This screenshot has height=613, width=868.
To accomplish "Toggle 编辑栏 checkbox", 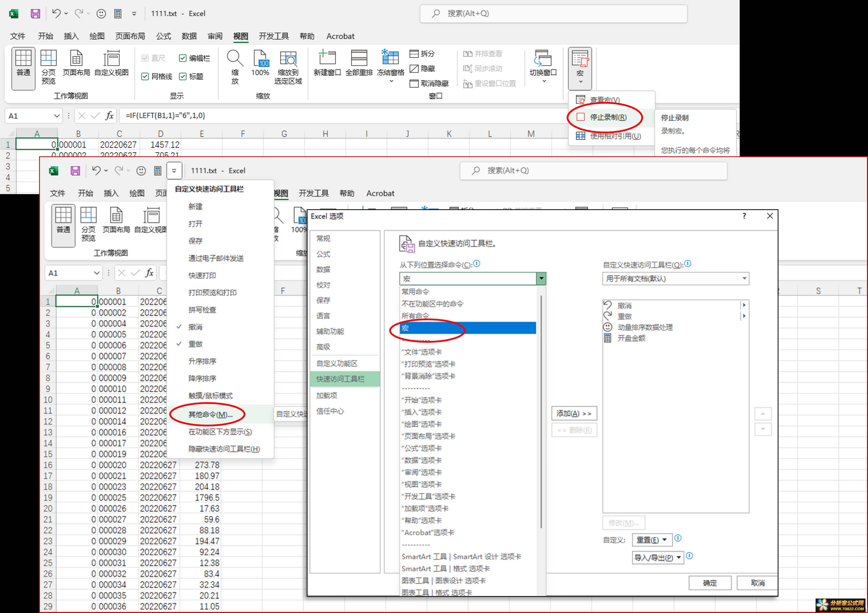I will pos(182,58).
